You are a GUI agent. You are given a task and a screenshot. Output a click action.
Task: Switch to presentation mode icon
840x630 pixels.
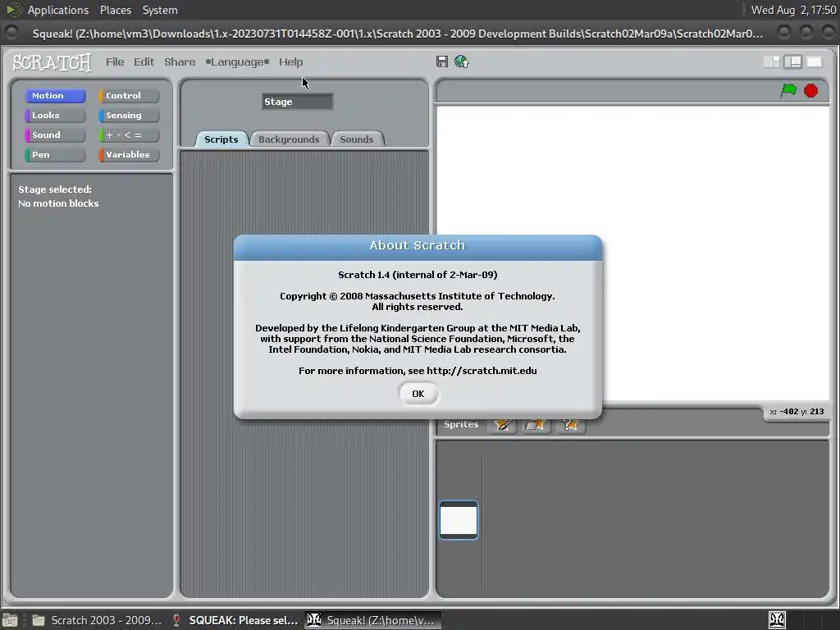click(814, 62)
